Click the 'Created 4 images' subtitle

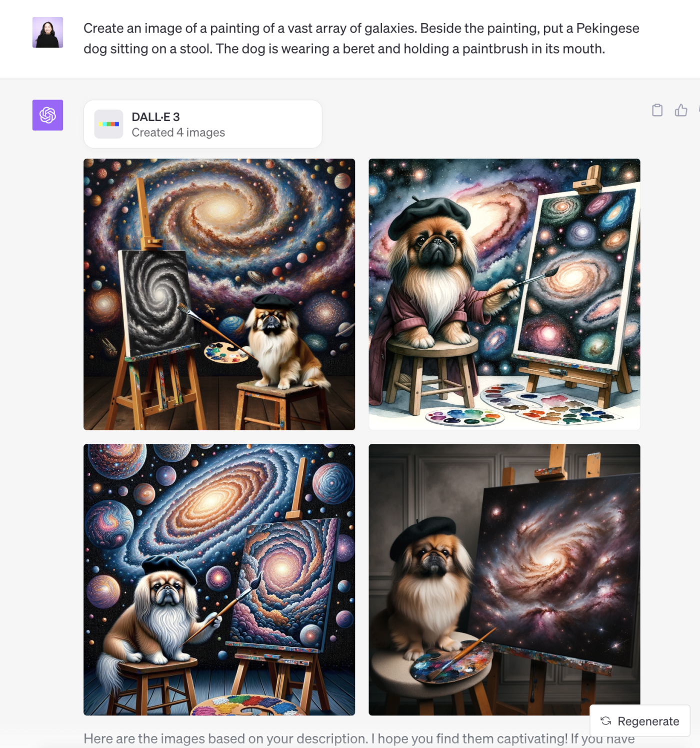(x=178, y=133)
